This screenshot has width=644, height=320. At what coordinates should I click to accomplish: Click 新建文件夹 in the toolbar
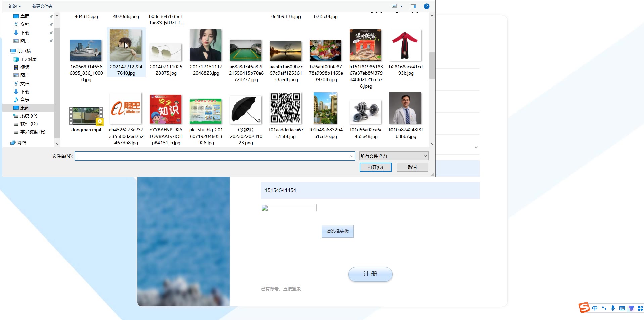pyautogui.click(x=42, y=6)
